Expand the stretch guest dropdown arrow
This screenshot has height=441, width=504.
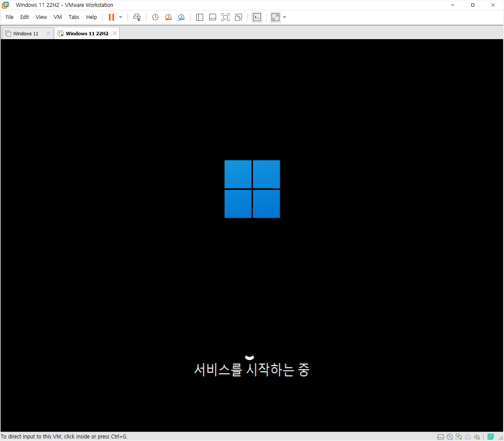(284, 17)
